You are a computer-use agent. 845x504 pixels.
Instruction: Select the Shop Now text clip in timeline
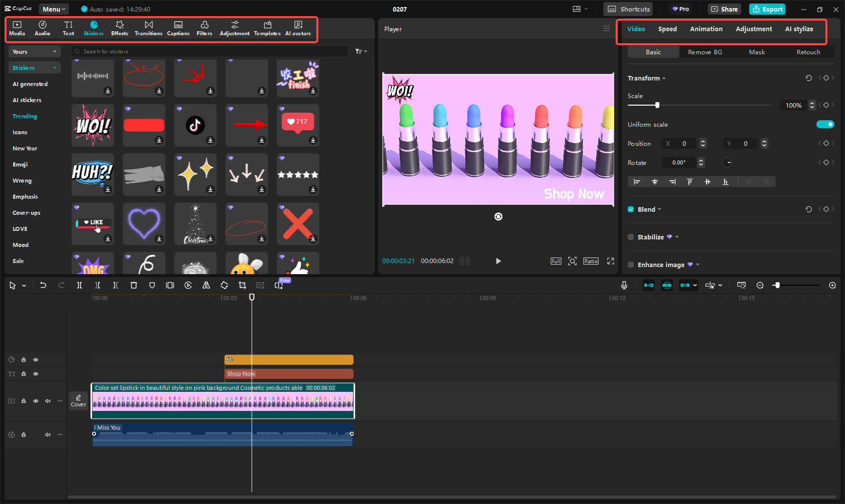pos(288,374)
